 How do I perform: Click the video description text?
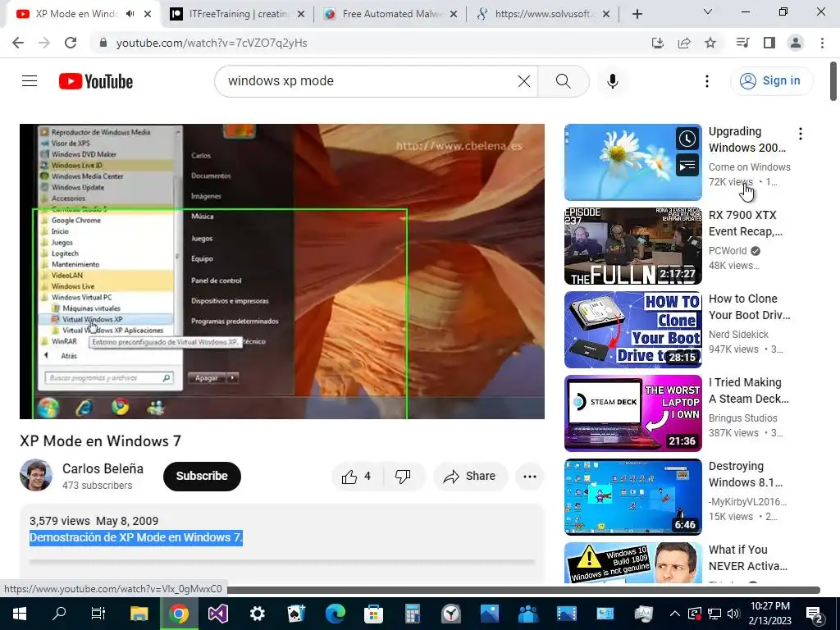(x=136, y=537)
